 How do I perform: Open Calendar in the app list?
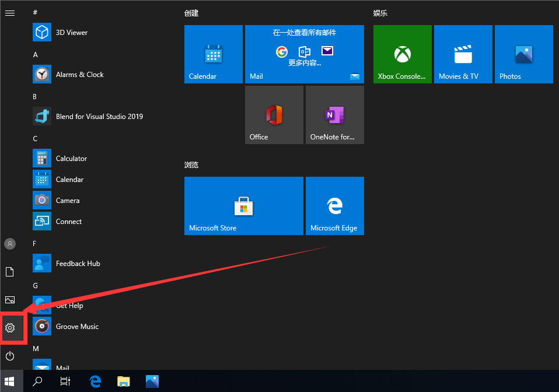tap(100, 179)
